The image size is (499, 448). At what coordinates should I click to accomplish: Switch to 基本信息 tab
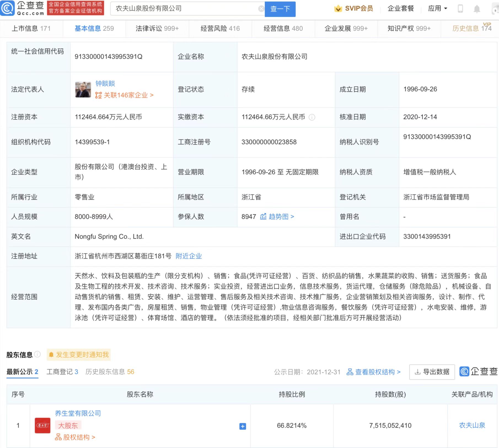(x=94, y=28)
